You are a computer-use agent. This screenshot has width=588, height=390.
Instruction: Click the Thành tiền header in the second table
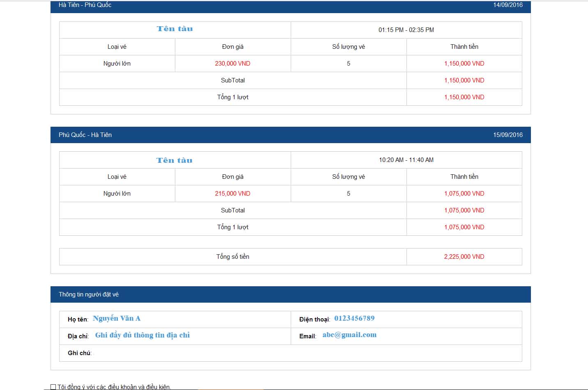point(464,177)
